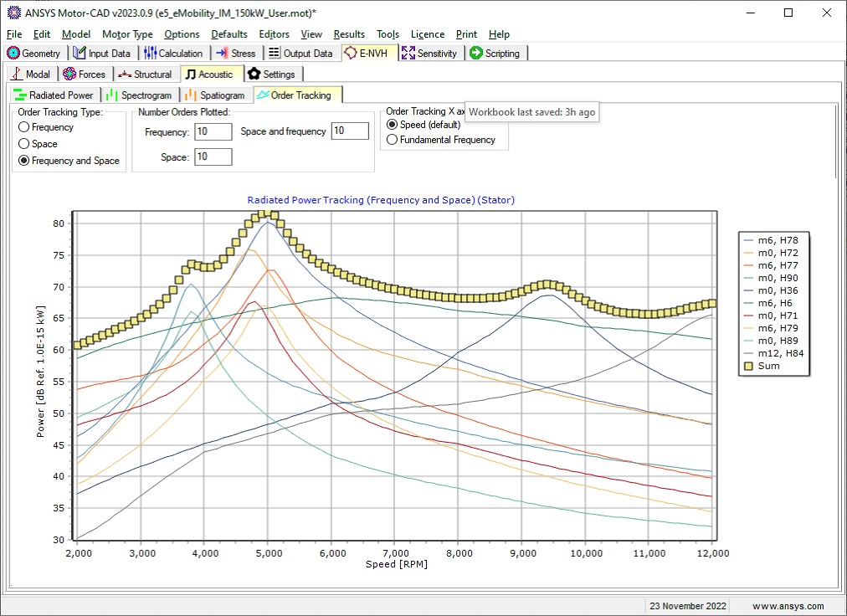Click the Frequency orders number field
This screenshot has width=847, height=616.
(213, 131)
